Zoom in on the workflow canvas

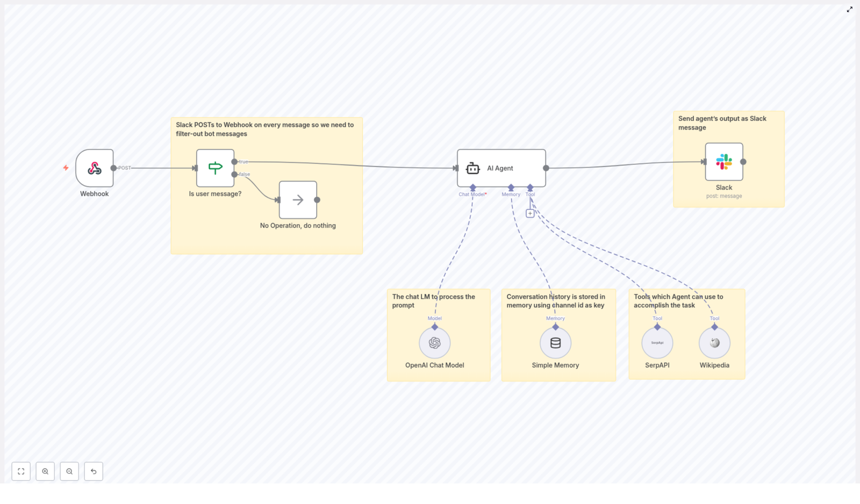click(45, 471)
